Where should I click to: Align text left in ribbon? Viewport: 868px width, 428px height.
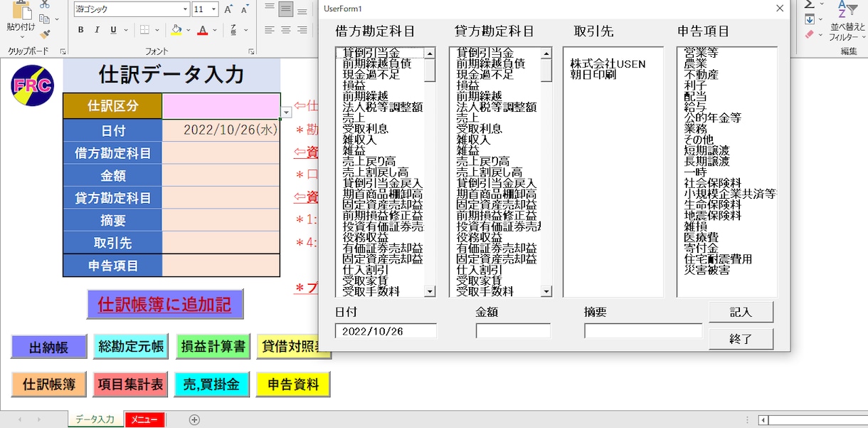coord(270,30)
